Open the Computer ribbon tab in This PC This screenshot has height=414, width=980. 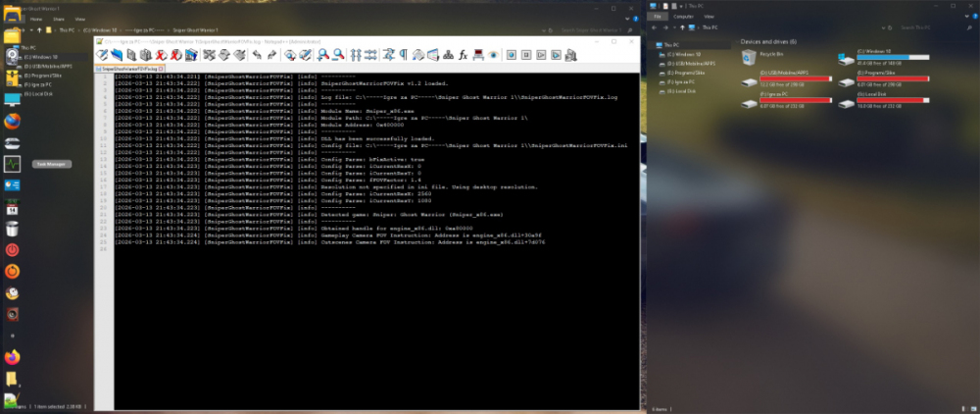point(684,17)
